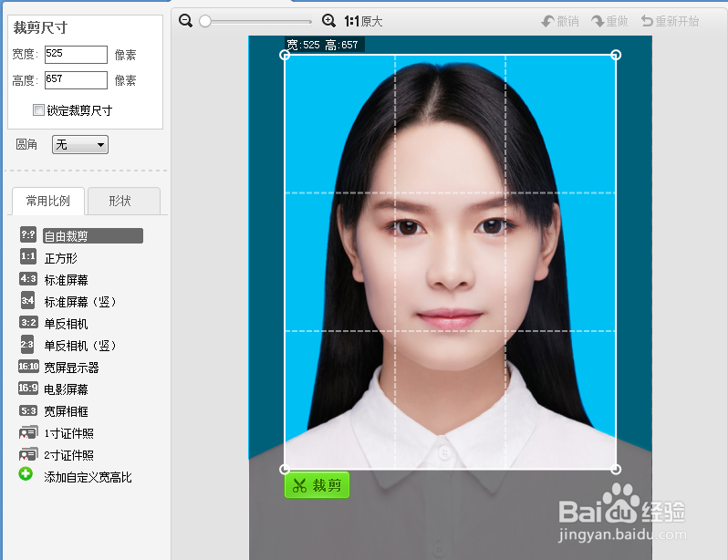This screenshot has height=560, width=728.
Task: Click the 5:3 ratio icon
Action: [x=28, y=410]
